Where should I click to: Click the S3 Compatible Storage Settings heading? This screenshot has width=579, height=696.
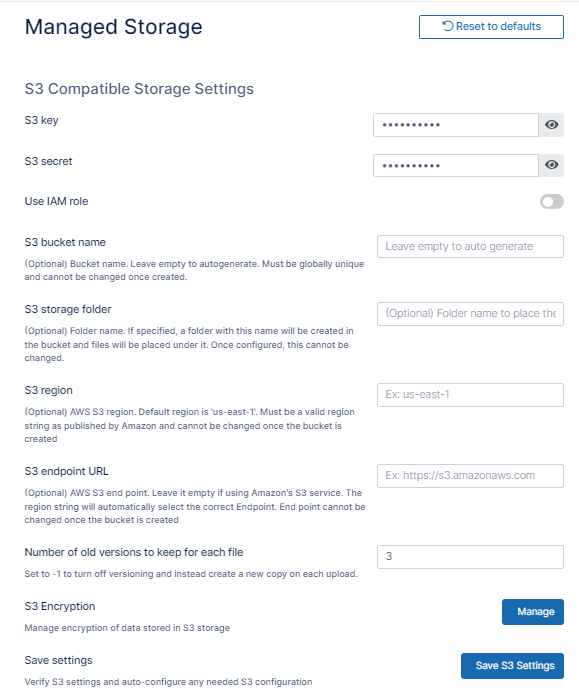tap(139, 89)
